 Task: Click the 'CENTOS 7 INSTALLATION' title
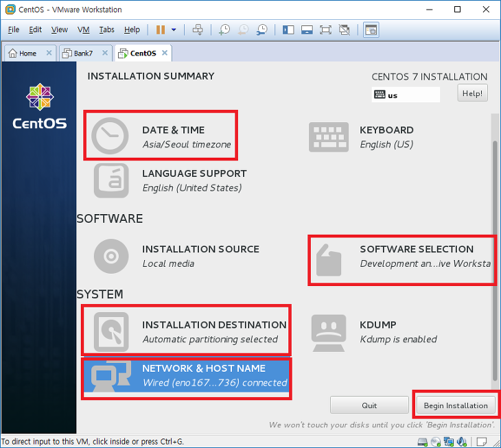point(429,77)
